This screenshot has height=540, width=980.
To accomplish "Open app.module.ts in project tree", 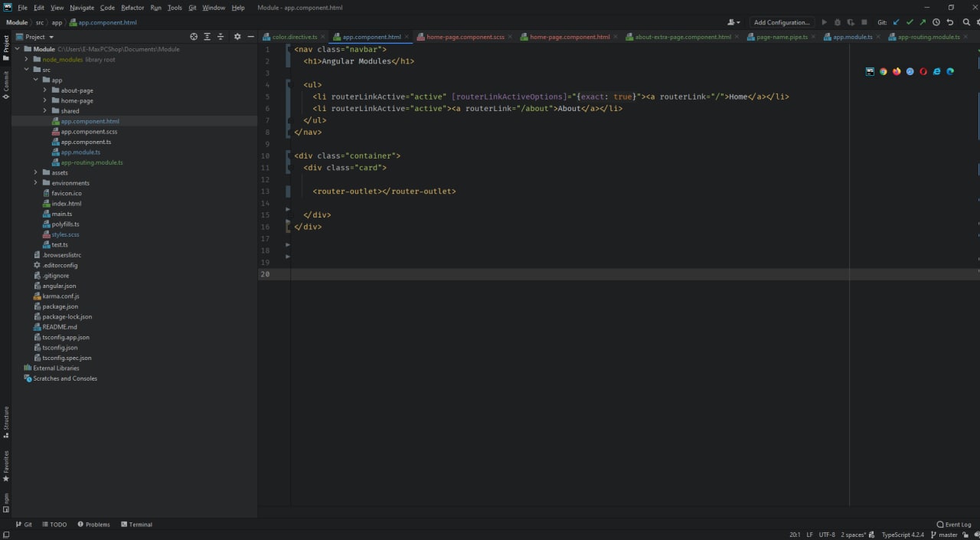I will [x=80, y=152].
